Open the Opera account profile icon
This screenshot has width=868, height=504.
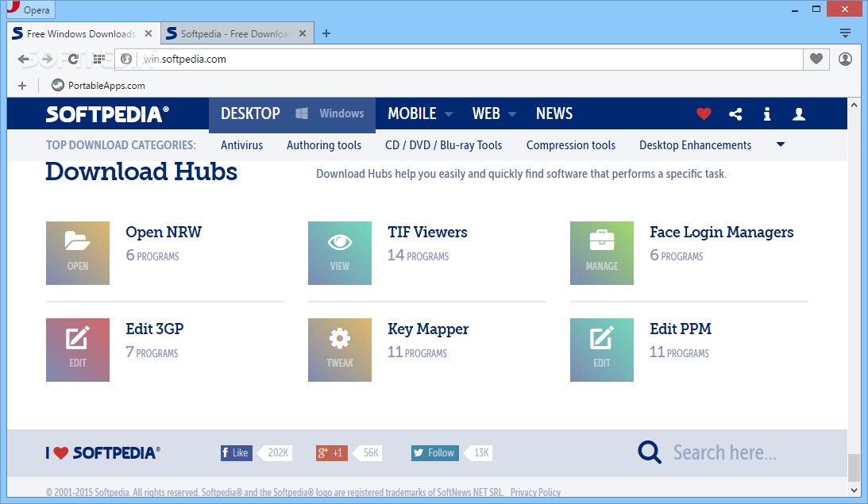click(x=845, y=59)
